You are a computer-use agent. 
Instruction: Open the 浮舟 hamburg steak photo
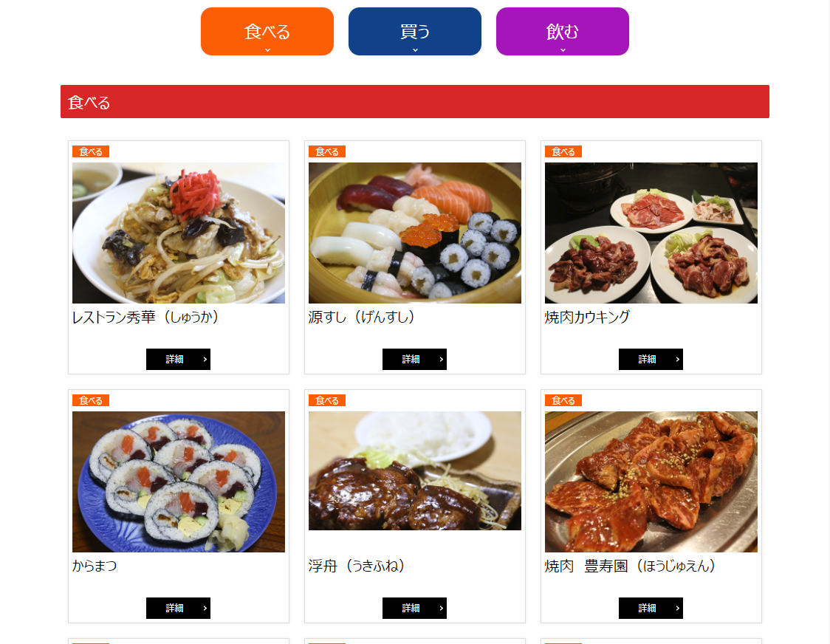coord(415,471)
